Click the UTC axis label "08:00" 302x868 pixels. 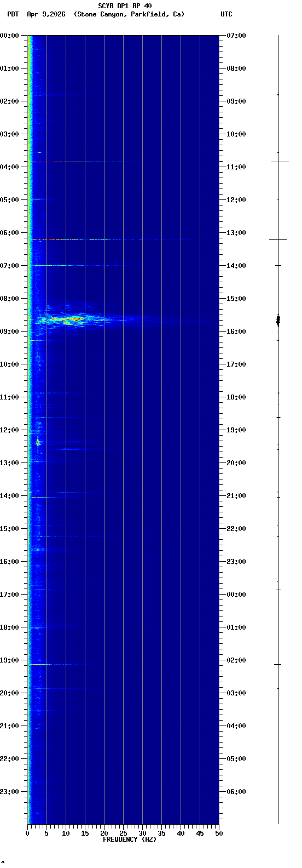(236, 68)
